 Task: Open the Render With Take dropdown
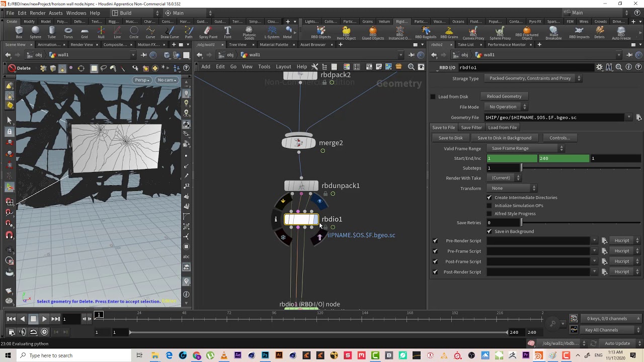click(504, 178)
